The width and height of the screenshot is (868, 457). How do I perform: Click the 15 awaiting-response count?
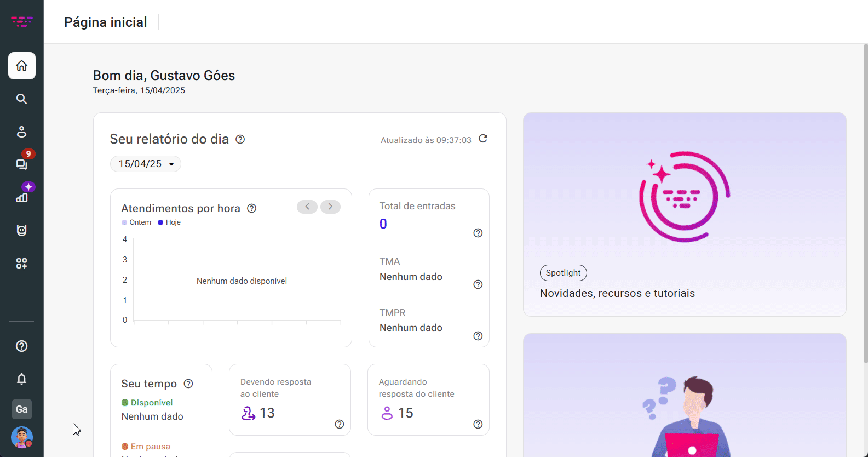pos(406,413)
